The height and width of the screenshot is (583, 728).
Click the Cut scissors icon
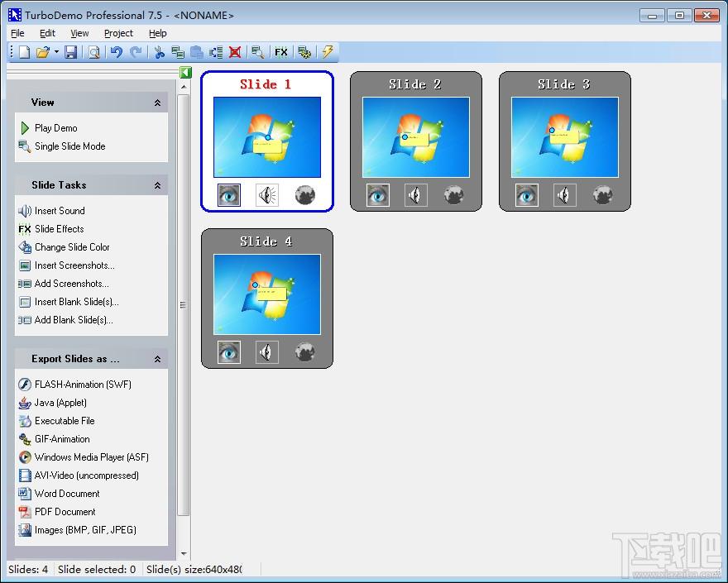click(159, 52)
